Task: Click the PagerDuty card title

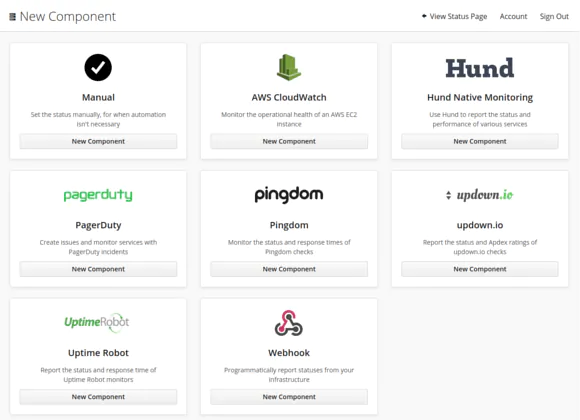Action: 98,225
